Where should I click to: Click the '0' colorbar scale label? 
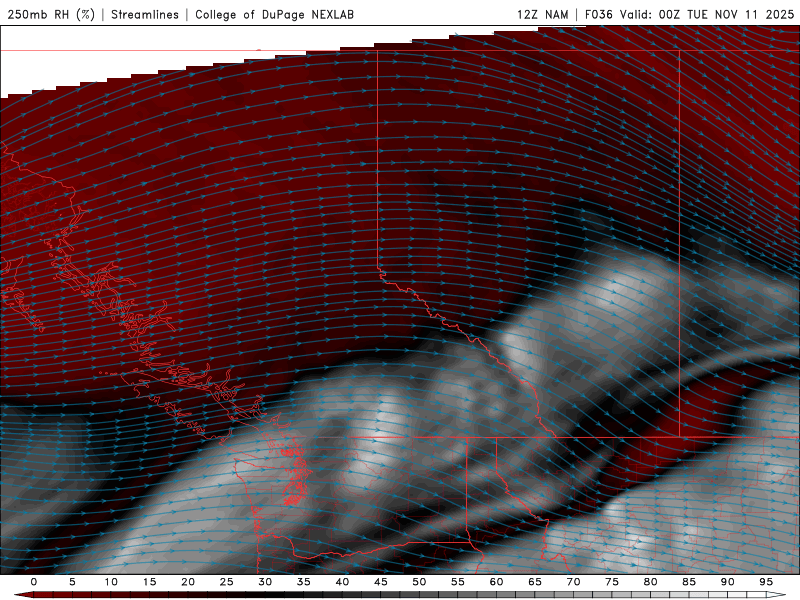[x=34, y=582]
